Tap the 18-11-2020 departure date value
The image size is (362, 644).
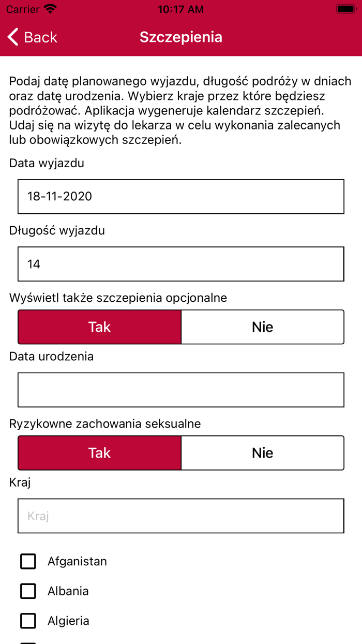60,196
